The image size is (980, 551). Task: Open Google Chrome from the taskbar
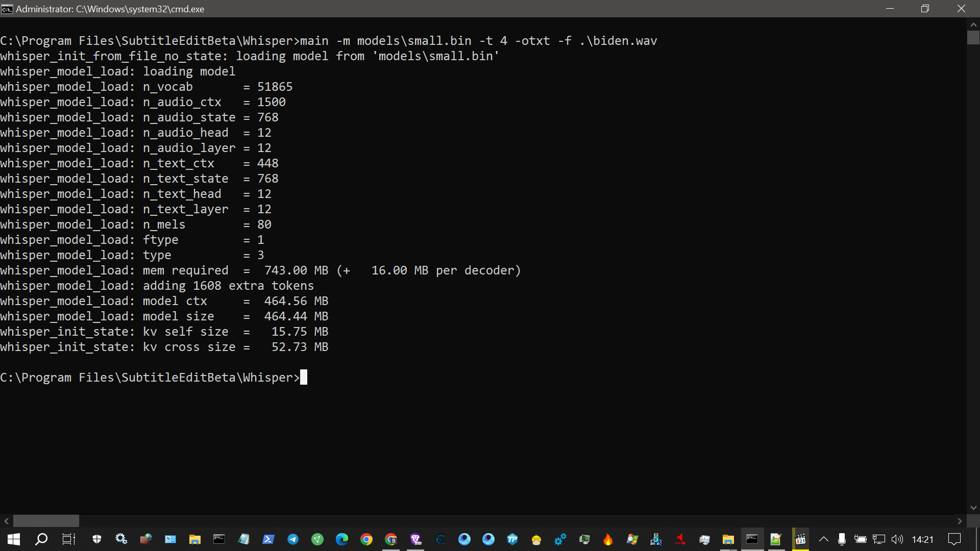click(366, 539)
